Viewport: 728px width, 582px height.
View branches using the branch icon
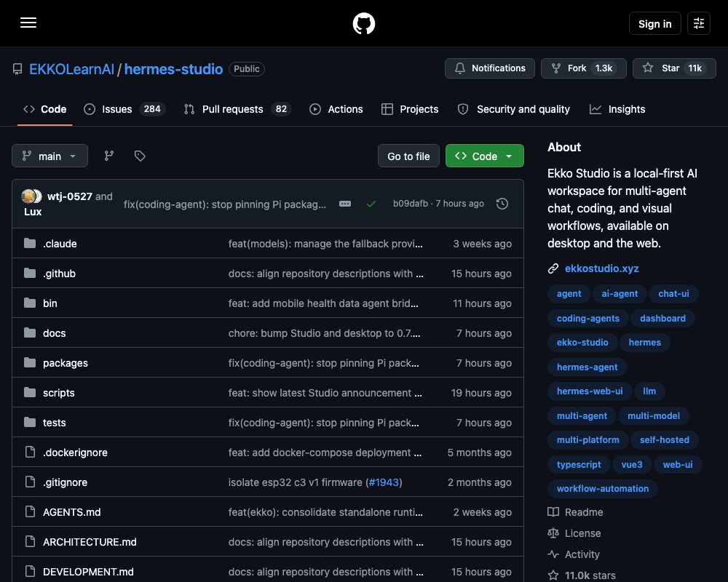[x=109, y=156]
